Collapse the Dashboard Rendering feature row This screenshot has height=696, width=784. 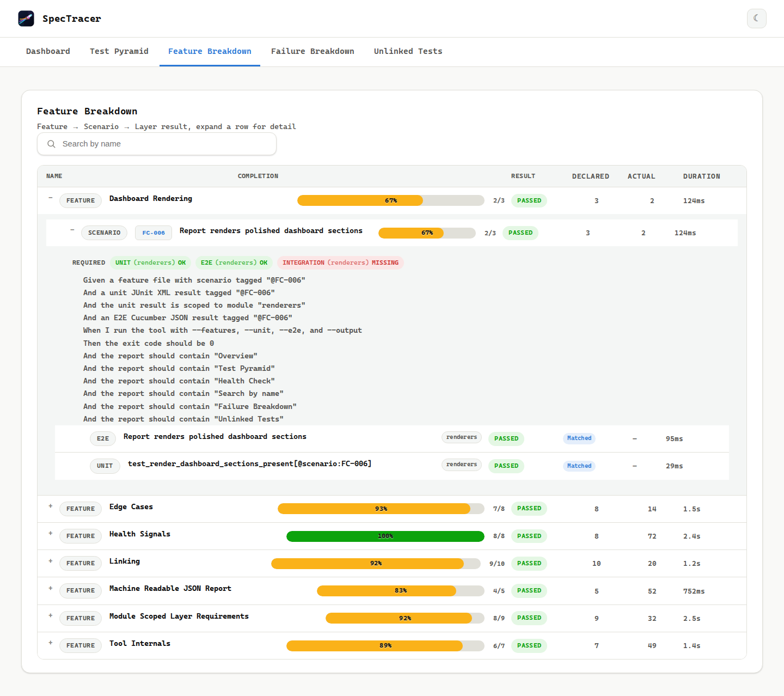[51, 198]
